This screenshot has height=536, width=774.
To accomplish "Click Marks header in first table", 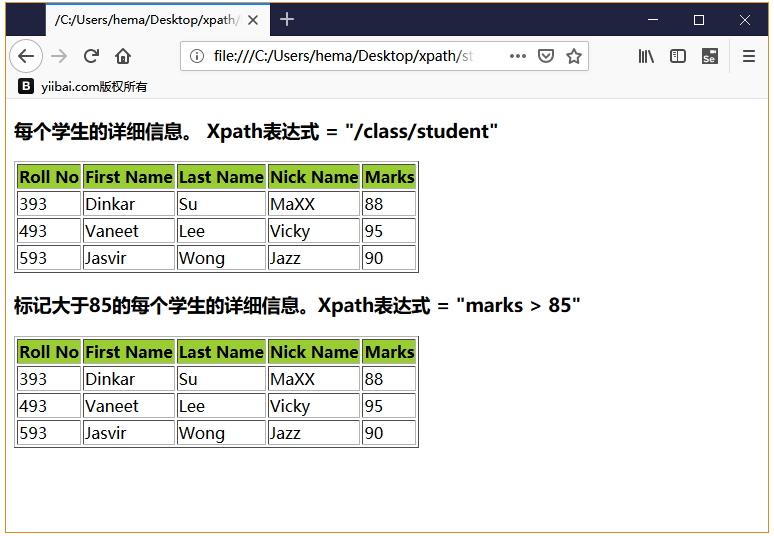I will click(x=389, y=177).
